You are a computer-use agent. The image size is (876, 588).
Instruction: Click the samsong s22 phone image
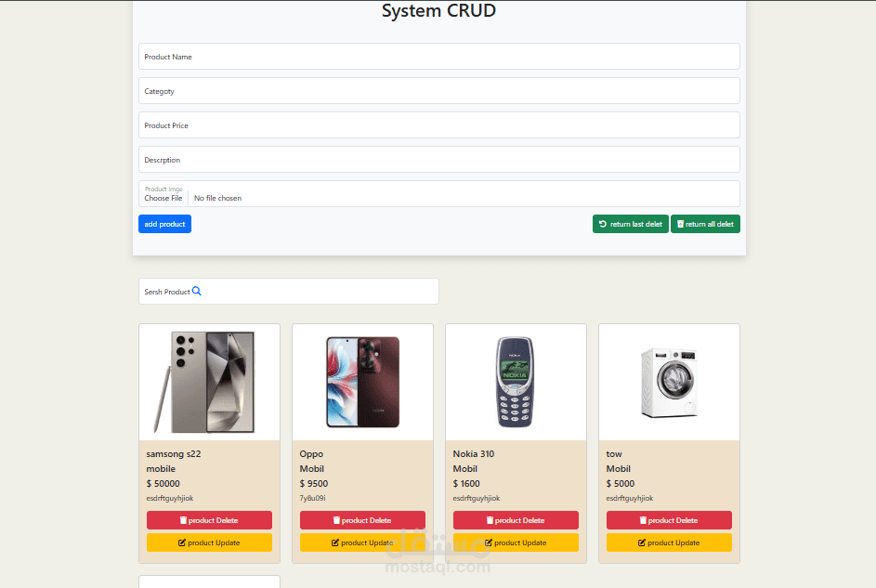(205, 383)
